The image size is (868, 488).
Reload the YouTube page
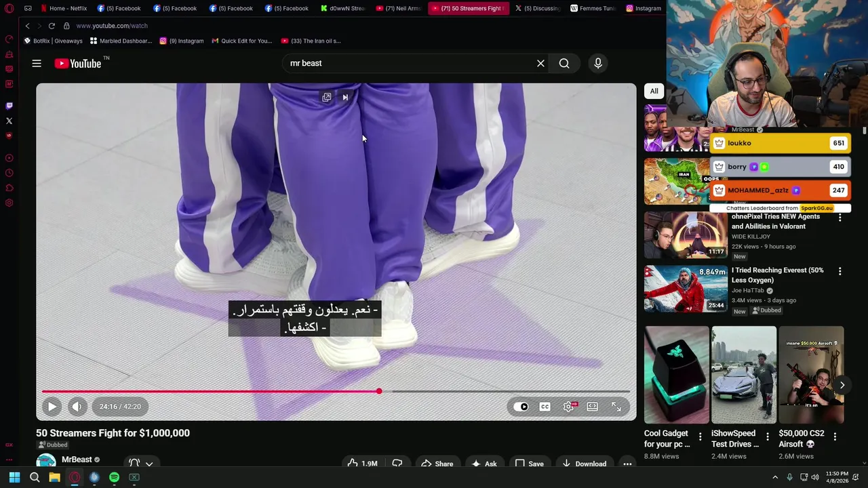pos(52,26)
